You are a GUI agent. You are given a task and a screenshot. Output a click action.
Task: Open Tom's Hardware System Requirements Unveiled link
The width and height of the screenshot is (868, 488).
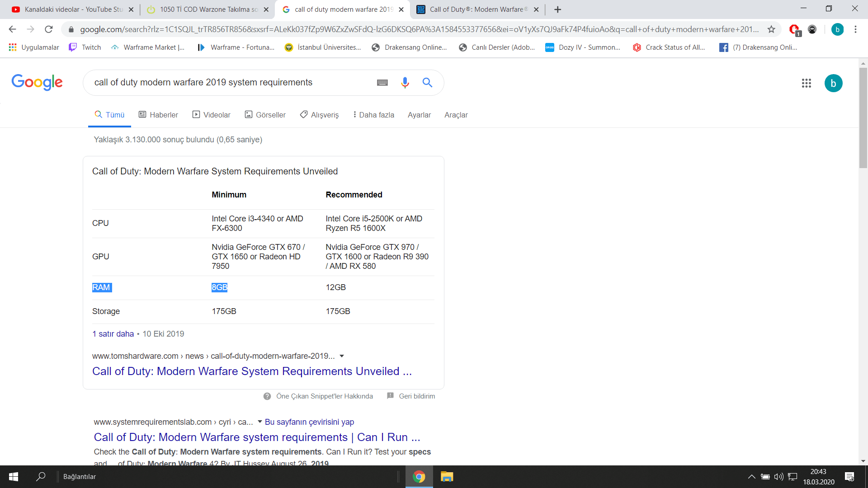click(x=252, y=371)
